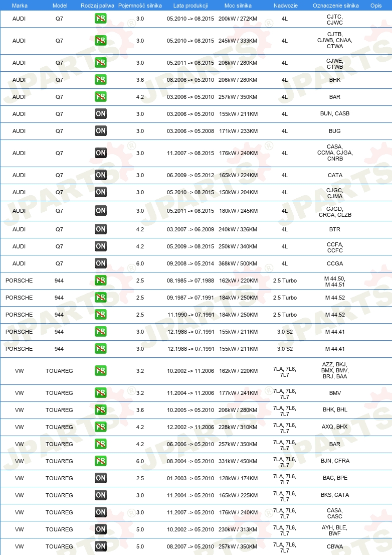This screenshot has height=555, width=392.
Task: Click the 01.2003 -> 05.2010 production years
Action: pos(190,478)
